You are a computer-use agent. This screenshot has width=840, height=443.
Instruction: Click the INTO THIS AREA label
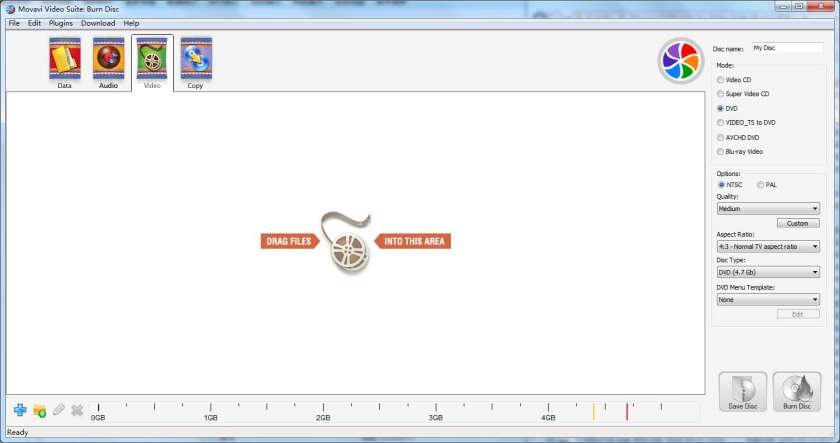414,241
